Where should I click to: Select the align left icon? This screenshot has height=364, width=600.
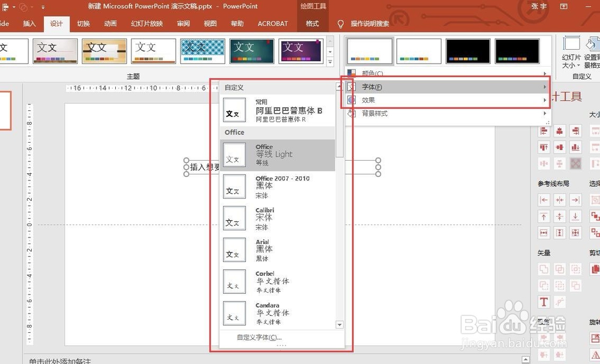(544, 131)
